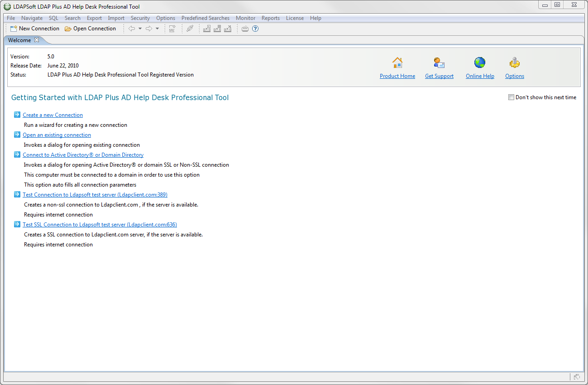Close the Welcome tab
Screen dimensions: 588x385
[x=37, y=40]
